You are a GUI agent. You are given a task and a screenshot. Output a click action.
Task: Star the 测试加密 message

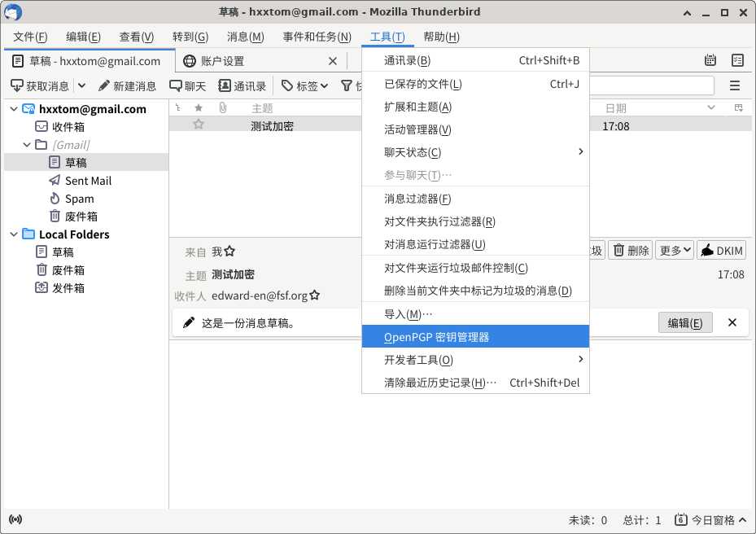point(199,125)
